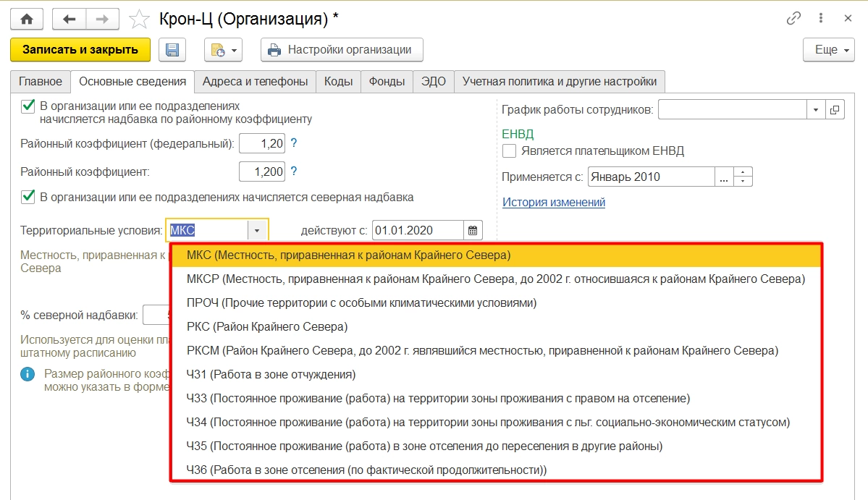Navigate forward with the right arrow

102,20
